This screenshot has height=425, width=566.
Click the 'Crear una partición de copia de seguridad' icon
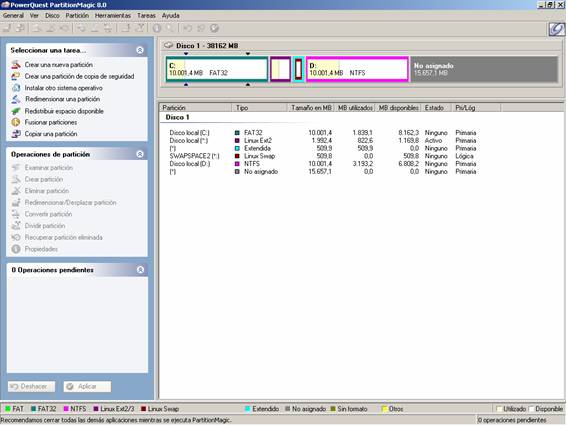[16, 76]
